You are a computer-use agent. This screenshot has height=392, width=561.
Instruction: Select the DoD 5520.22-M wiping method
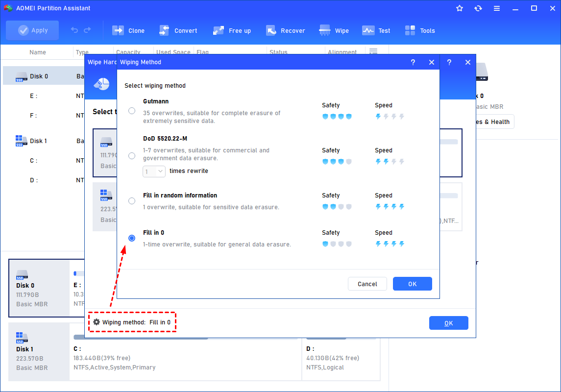(x=132, y=156)
